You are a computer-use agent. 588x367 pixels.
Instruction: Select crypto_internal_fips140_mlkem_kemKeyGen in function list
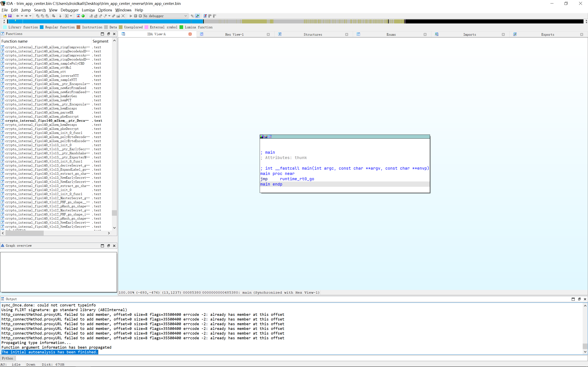pos(41,96)
